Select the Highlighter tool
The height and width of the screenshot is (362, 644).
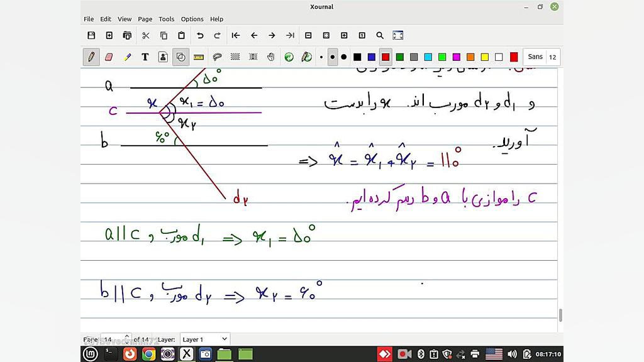[x=127, y=57]
